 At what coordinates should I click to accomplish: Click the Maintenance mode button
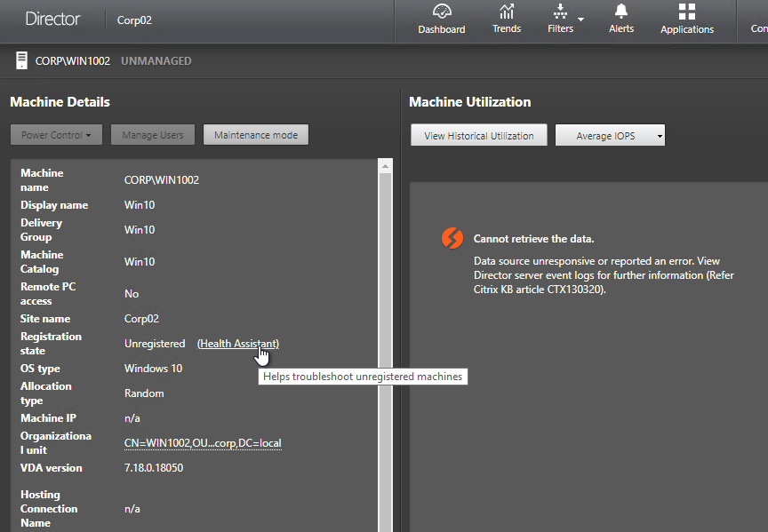click(256, 135)
